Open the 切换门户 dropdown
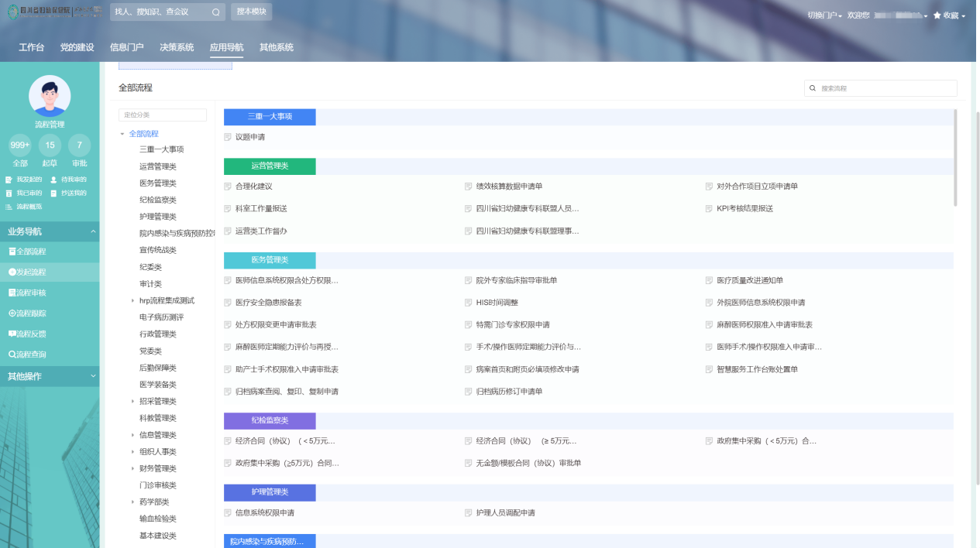Image resolution: width=980 pixels, height=548 pixels. 824,15
